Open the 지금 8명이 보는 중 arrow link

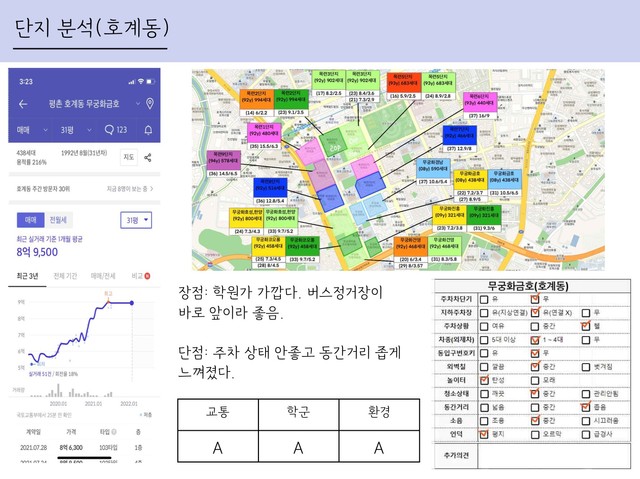click(130, 189)
